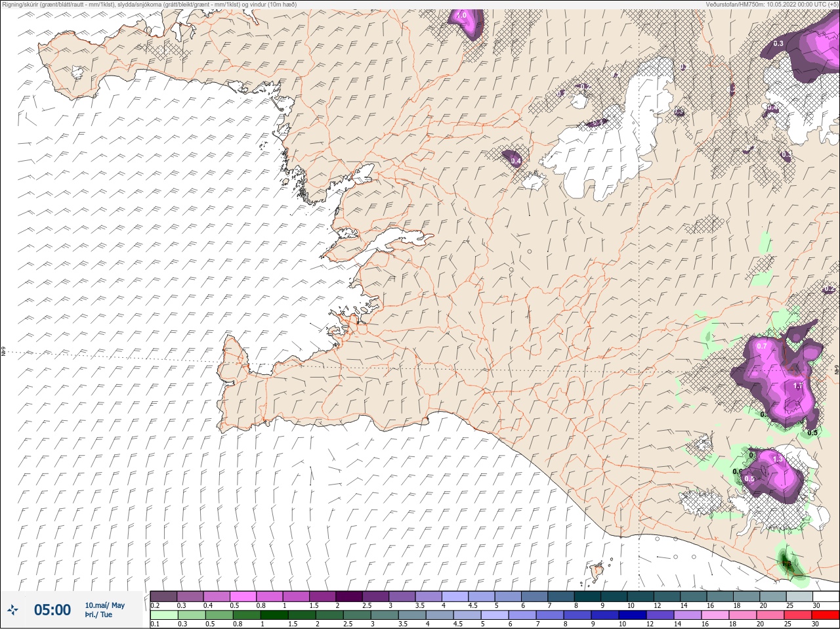Click the 0.7 precipitation value label
840x629 pixels.
[x=762, y=346]
